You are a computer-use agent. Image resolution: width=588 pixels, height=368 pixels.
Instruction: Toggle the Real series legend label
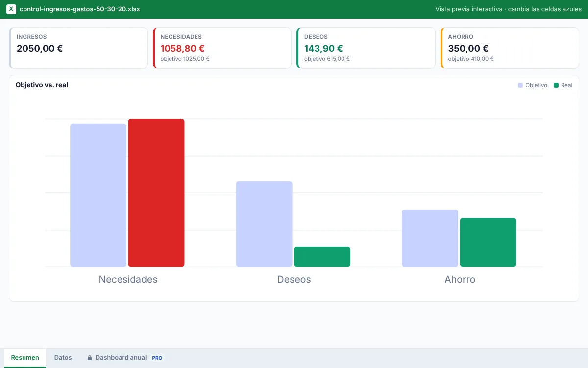click(566, 85)
